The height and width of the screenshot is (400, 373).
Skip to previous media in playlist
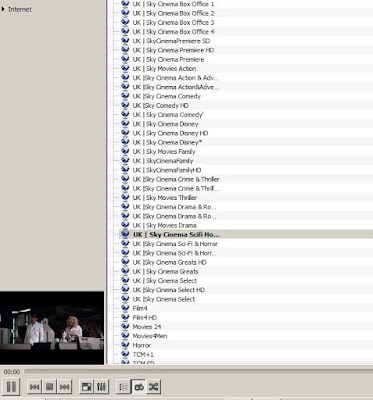(35, 387)
